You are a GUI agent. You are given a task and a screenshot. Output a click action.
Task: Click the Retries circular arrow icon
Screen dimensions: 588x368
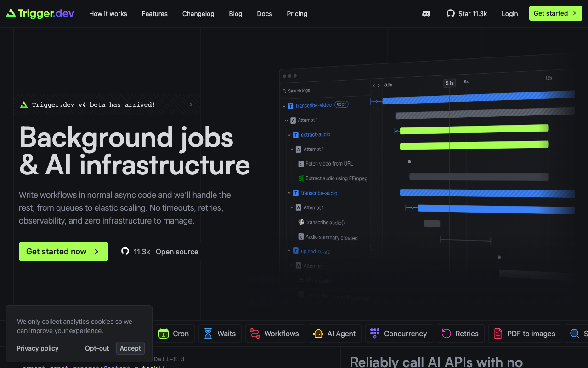[x=446, y=333]
